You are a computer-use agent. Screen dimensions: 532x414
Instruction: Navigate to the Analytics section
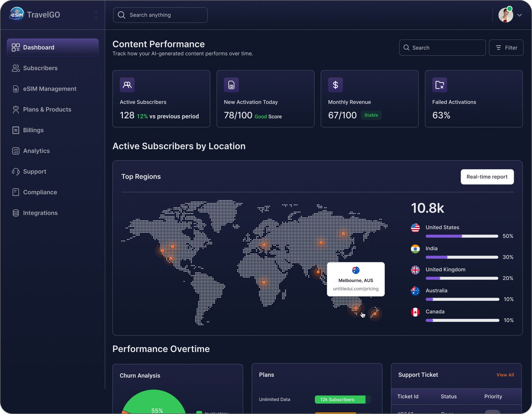36,151
